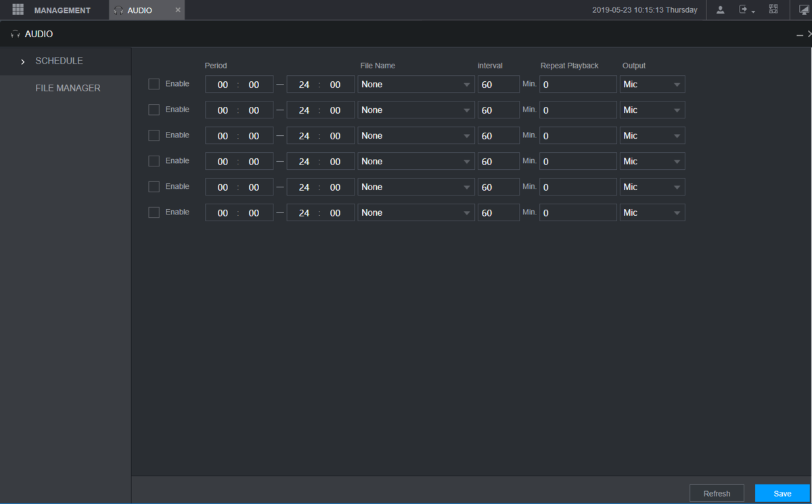
Task: Enable the first schedule period checkbox
Action: click(154, 84)
